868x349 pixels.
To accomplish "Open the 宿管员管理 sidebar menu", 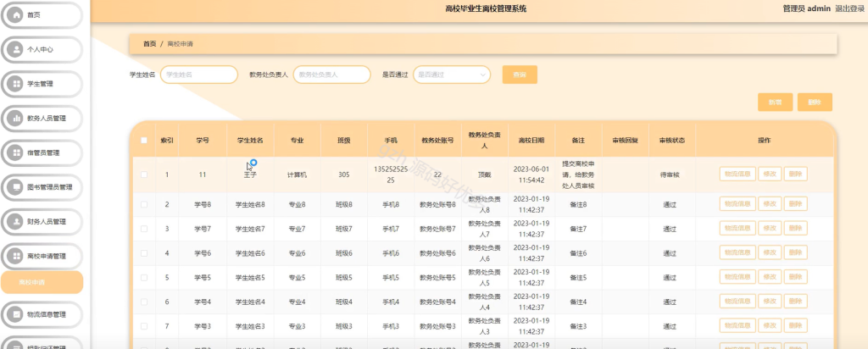I will pyautogui.click(x=42, y=152).
